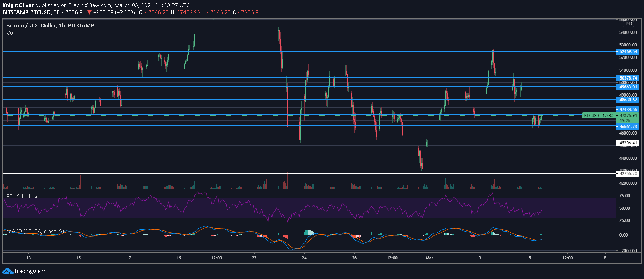Click the 46561.23 support level label
Screen dimensions: 644x279
point(627,127)
